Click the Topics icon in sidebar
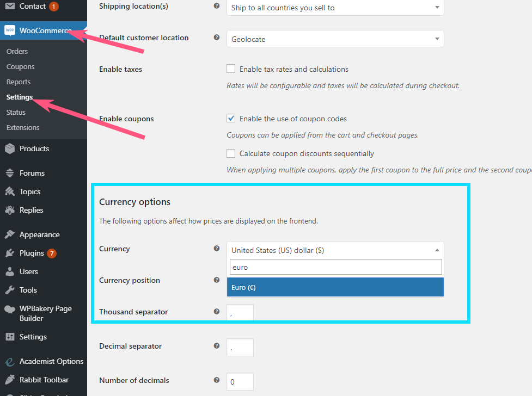Image resolution: width=532 pixels, height=396 pixels. click(x=10, y=191)
